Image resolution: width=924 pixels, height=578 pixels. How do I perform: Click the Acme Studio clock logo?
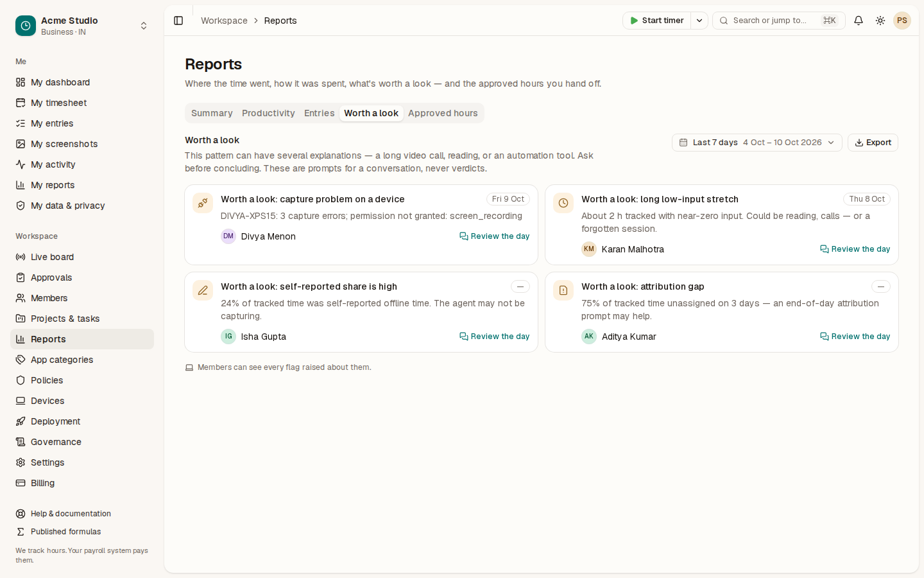(26, 26)
